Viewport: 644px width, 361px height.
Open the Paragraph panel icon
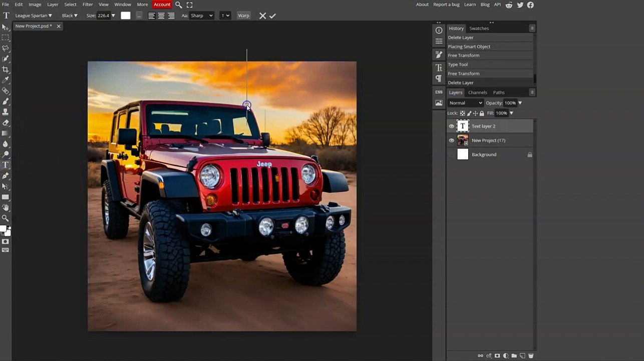click(x=439, y=79)
